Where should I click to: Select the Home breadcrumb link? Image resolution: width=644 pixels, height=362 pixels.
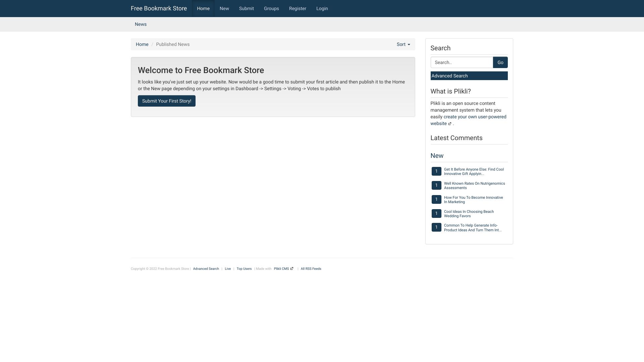(x=142, y=44)
